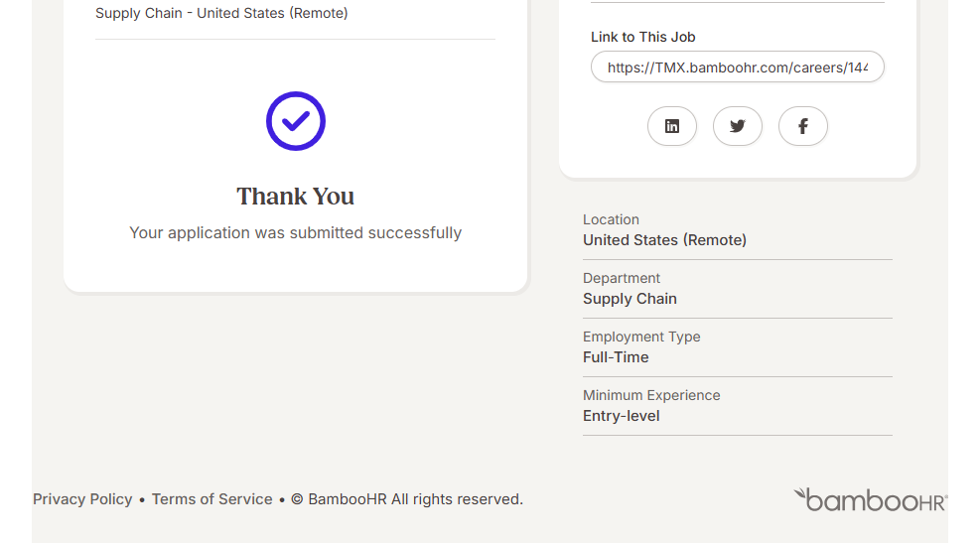The image size is (980, 543).
Task: Open the Terms of Service link
Action: point(211,499)
